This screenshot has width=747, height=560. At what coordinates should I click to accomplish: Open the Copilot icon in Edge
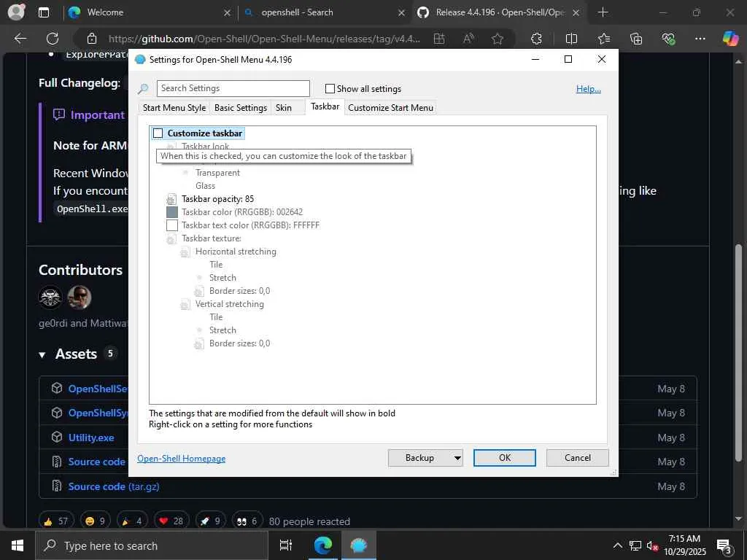coord(729,39)
